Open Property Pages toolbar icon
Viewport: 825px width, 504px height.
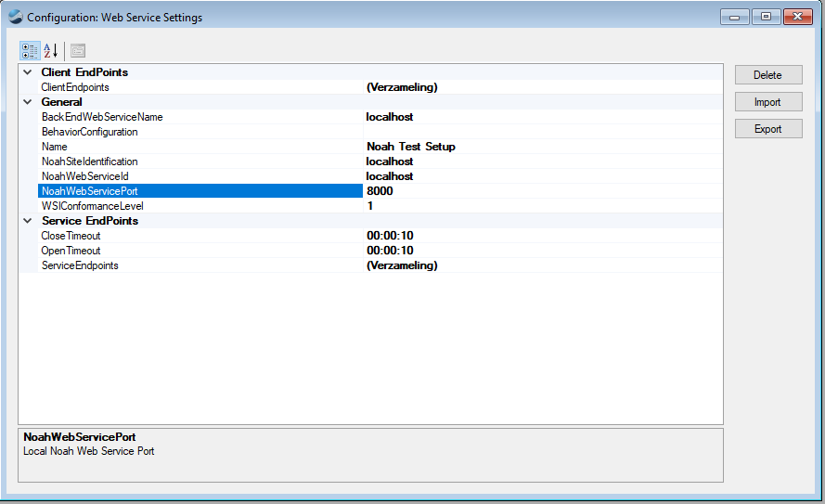(x=78, y=50)
